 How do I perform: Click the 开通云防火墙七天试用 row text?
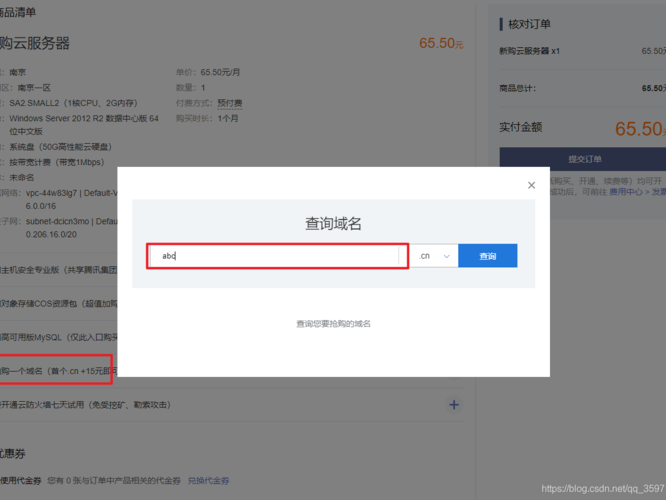[85, 405]
